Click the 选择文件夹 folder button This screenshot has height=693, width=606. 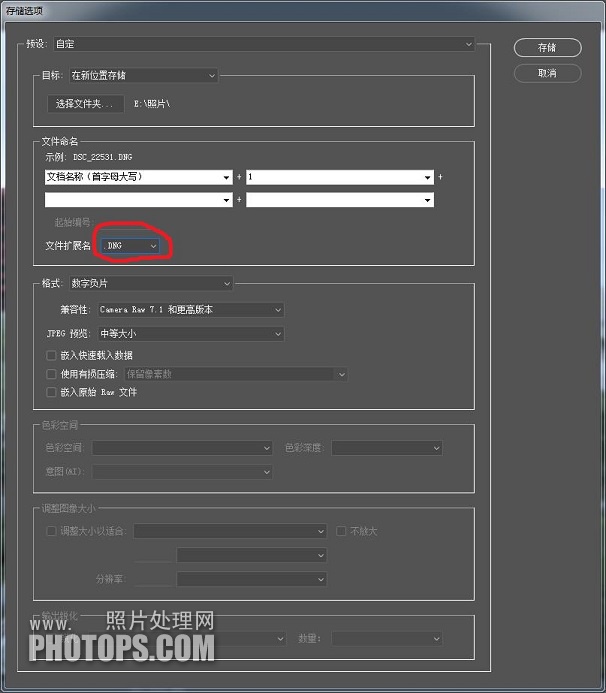[x=85, y=104]
